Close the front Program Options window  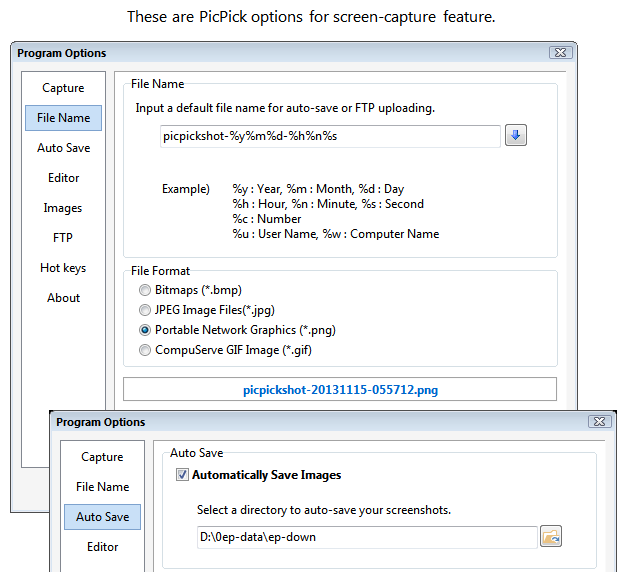[599, 421]
